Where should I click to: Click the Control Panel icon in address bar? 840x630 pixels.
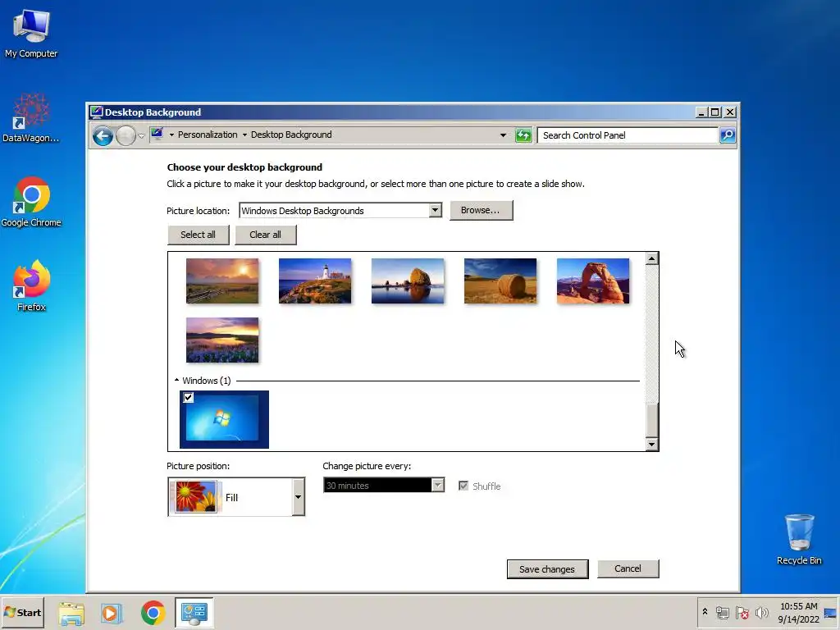[x=157, y=134]
